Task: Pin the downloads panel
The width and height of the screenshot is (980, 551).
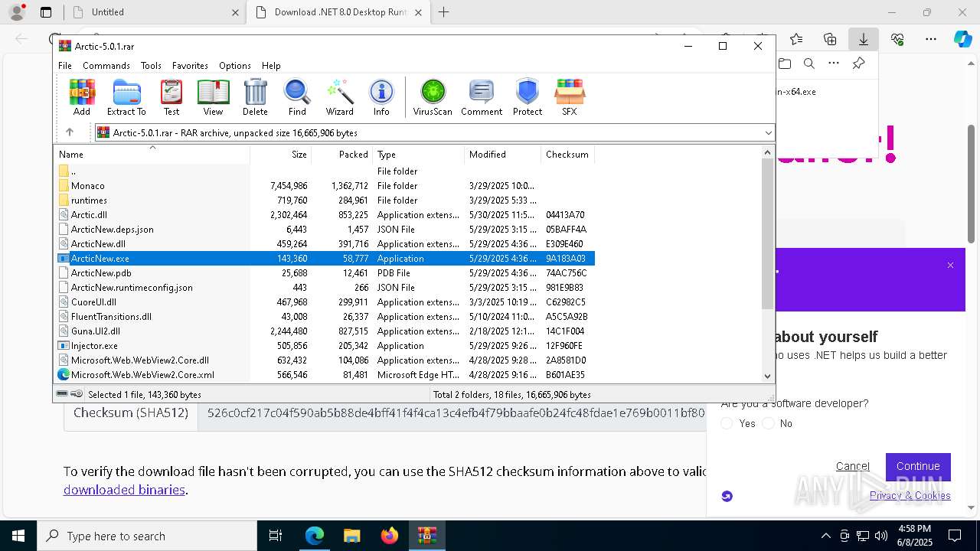Action: tap(859, 64)
